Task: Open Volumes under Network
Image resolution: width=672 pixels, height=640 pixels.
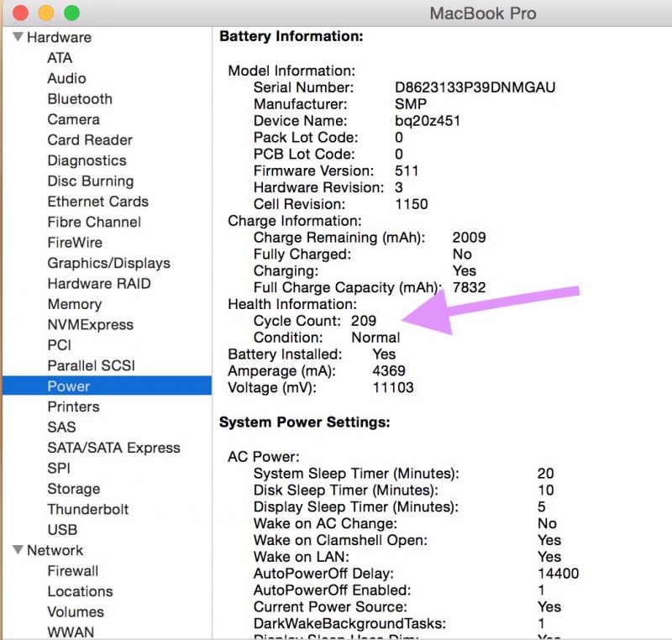Action: point(76,612)
